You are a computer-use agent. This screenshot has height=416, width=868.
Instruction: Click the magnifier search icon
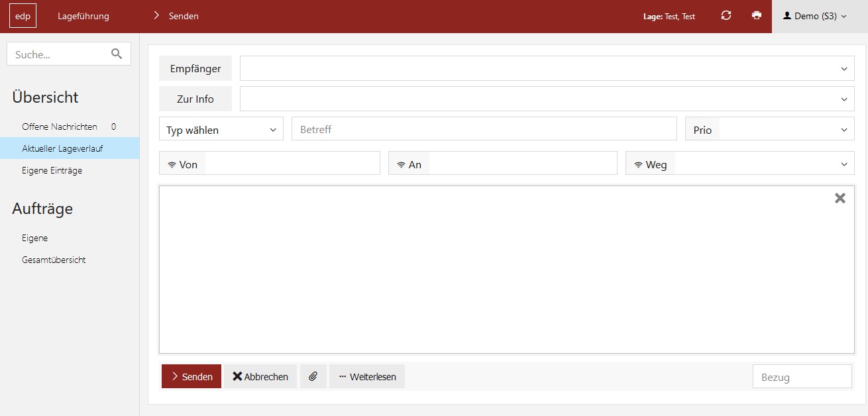117,54
